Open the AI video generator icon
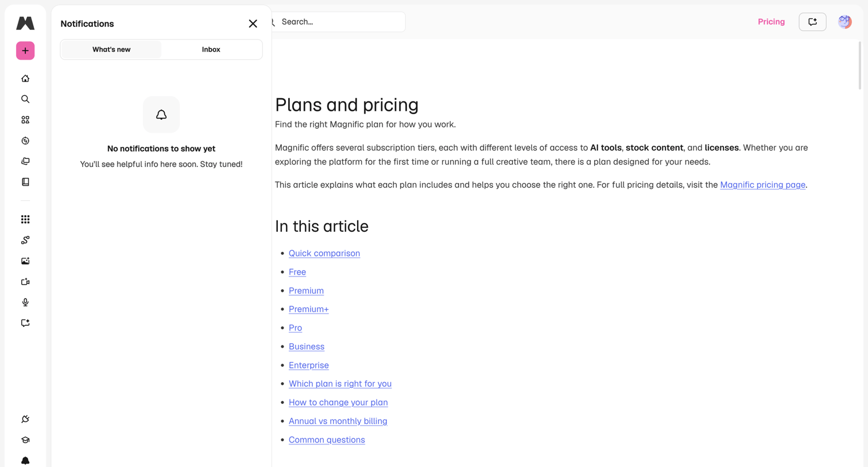Viewport: 868px width, 467px height. 25,282
